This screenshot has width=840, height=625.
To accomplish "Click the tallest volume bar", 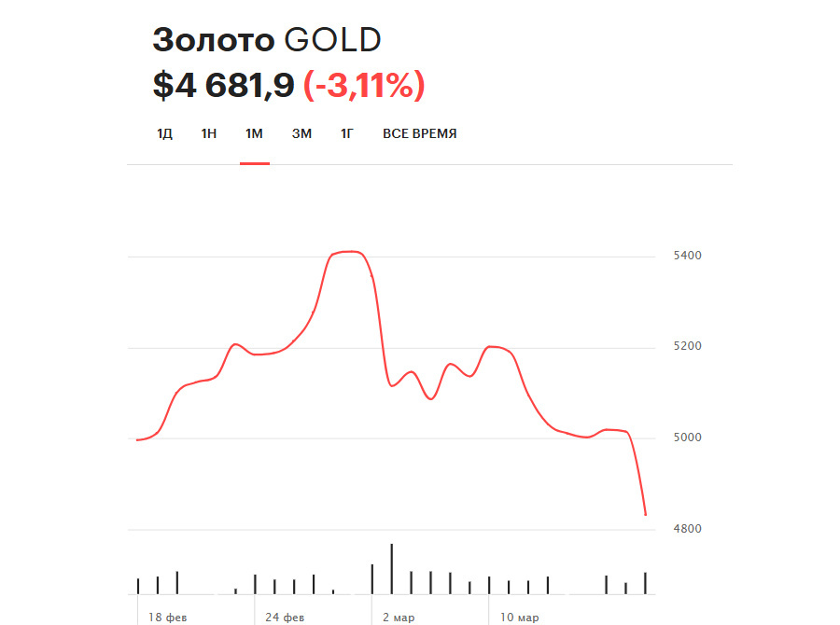I will [x=392, y=568].
